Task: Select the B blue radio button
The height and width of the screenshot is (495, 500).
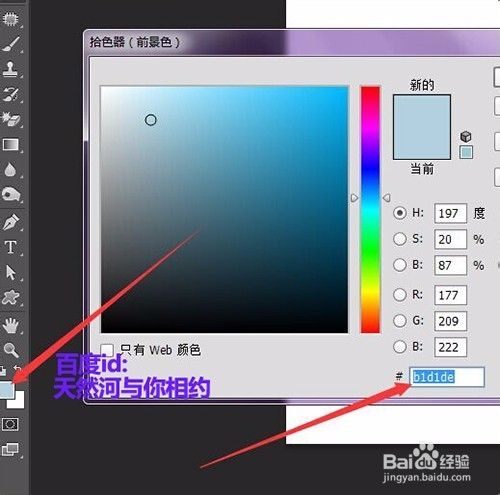Action: (400, 347)
